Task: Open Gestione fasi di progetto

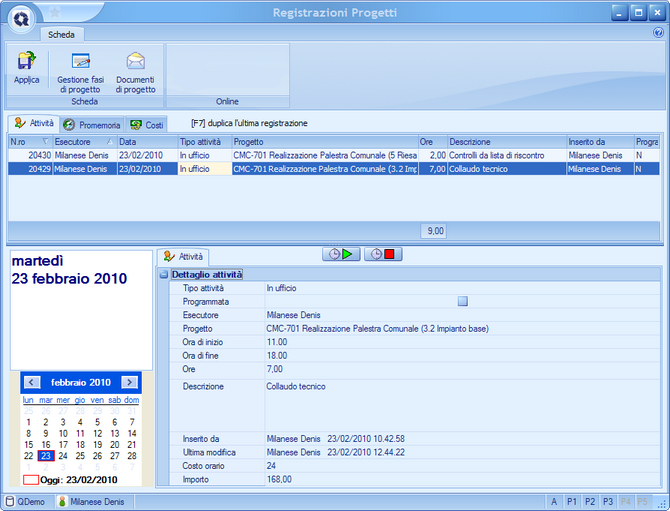Action: point(80,73)
